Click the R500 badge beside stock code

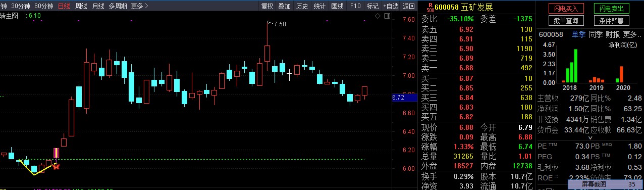click(x=430, y=7)
